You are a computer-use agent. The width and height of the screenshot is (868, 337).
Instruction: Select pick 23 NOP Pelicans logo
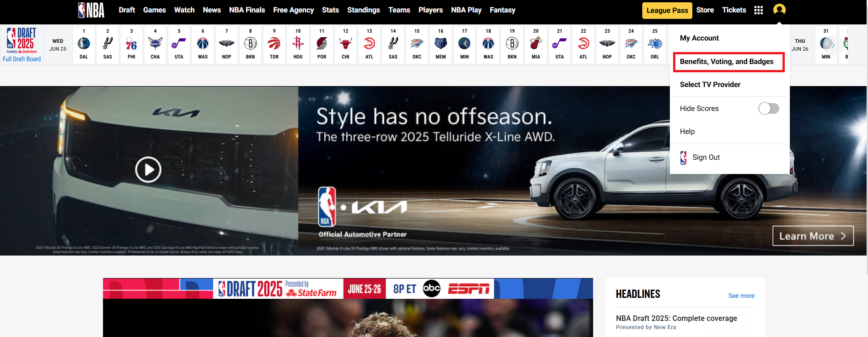[607, 43]
